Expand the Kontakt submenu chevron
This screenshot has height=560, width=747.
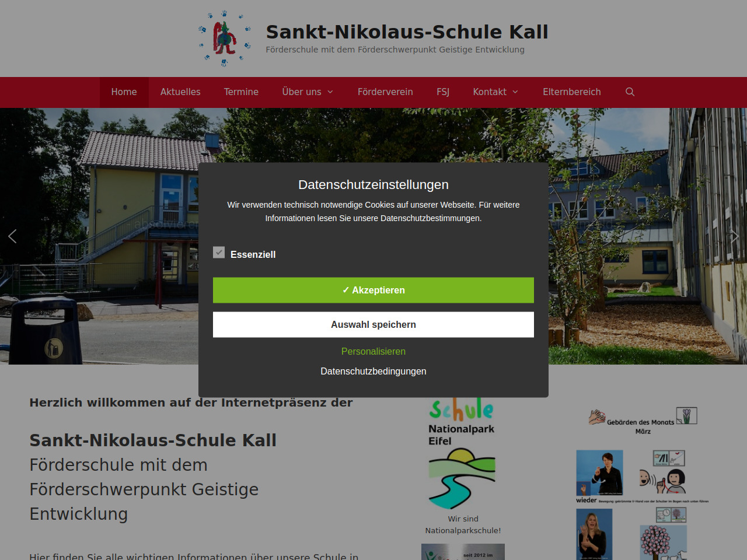(515, 92)
